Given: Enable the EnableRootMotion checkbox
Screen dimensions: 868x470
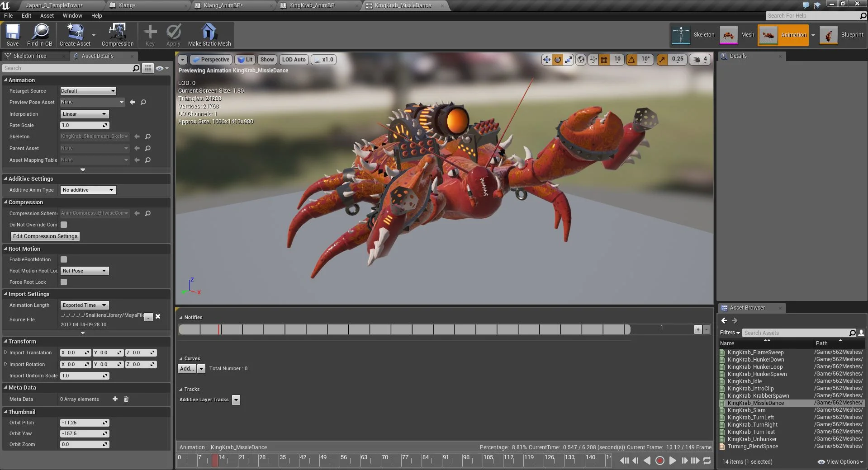Looking at the screenshot, I should click(x=64, y=259).
